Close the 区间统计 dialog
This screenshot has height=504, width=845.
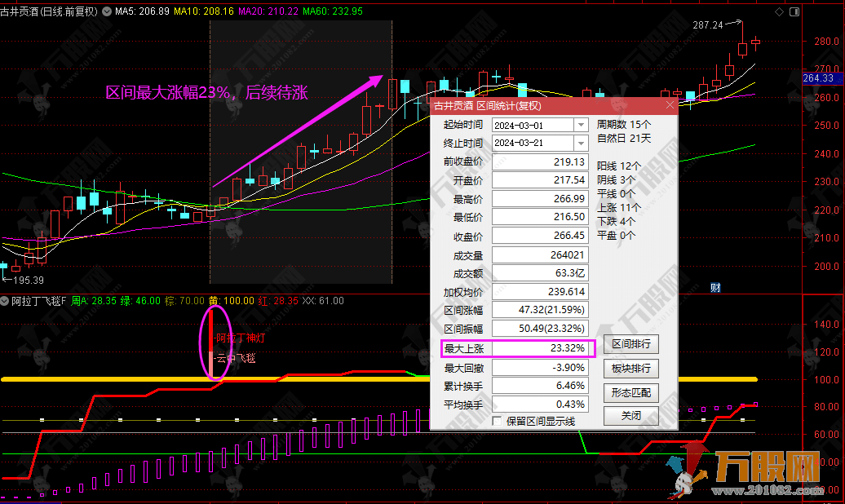coord(670,105)
